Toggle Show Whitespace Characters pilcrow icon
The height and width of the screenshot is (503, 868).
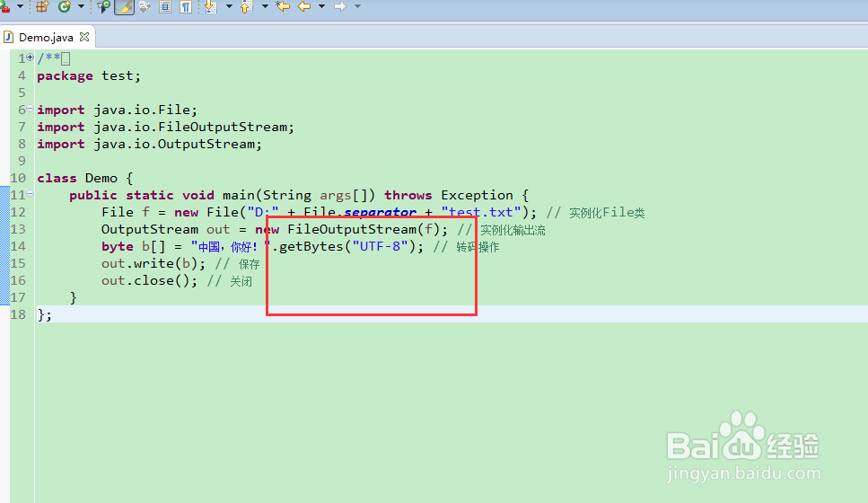(186, 6)
